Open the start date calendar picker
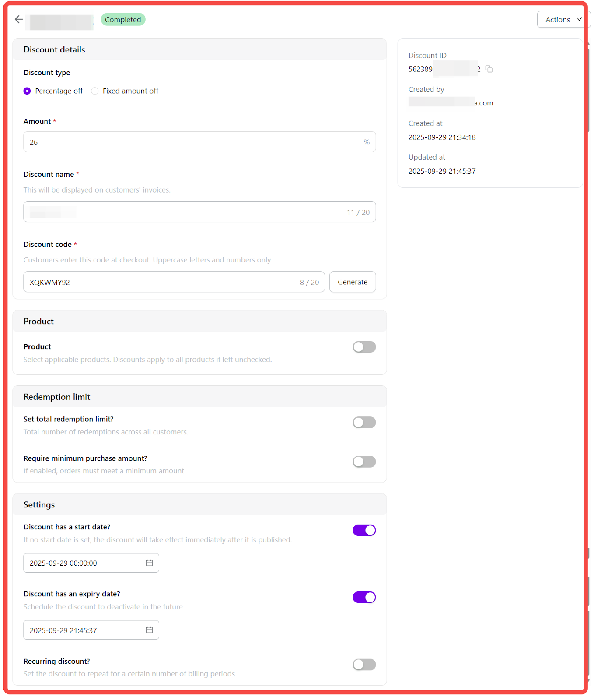 149,563
